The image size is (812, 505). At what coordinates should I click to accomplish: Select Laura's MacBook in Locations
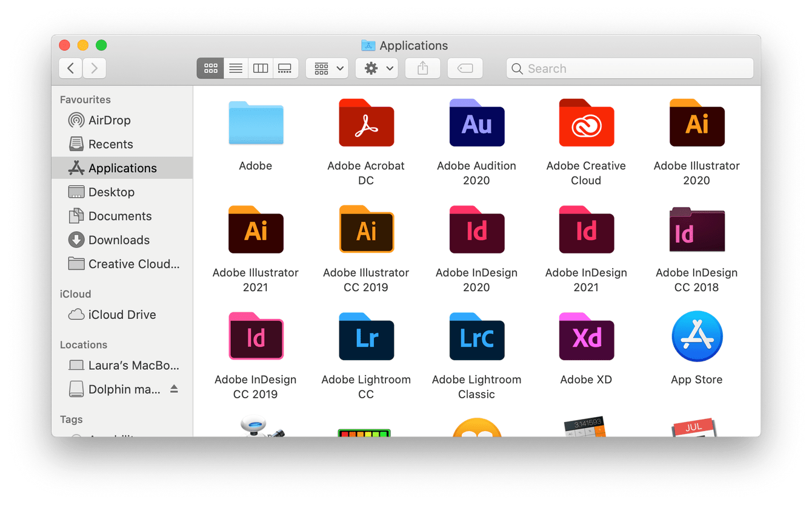122,366
